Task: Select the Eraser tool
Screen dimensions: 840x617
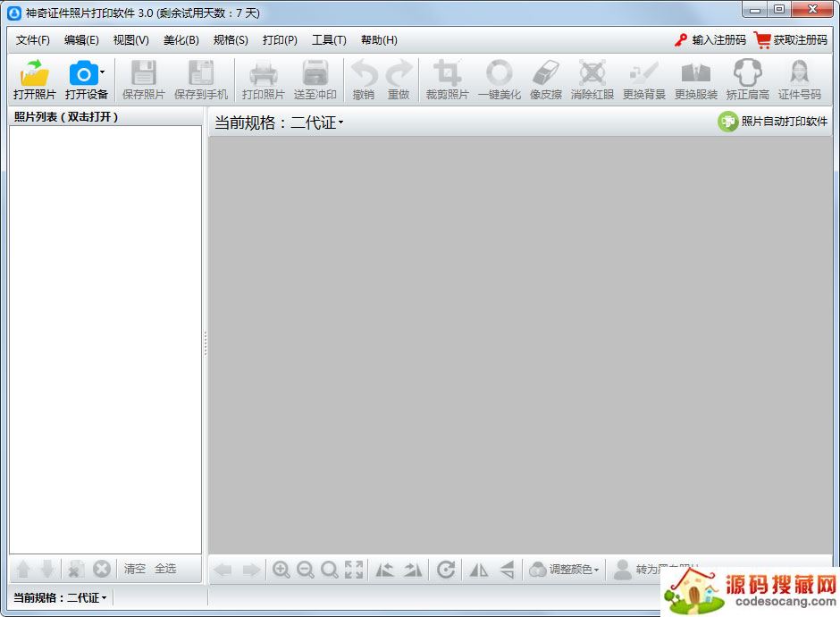Action: click(x=545, y=74)
